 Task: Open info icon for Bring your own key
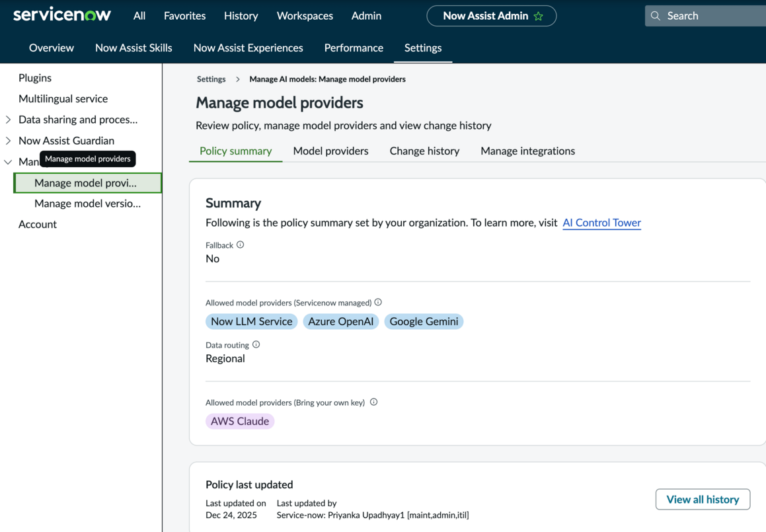coord(373,402)
